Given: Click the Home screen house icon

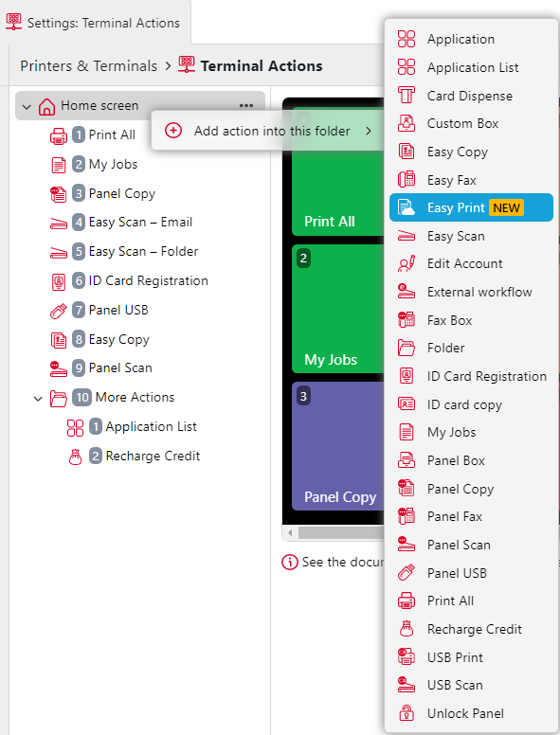Looking at the screenshot, I should (46, 106).
